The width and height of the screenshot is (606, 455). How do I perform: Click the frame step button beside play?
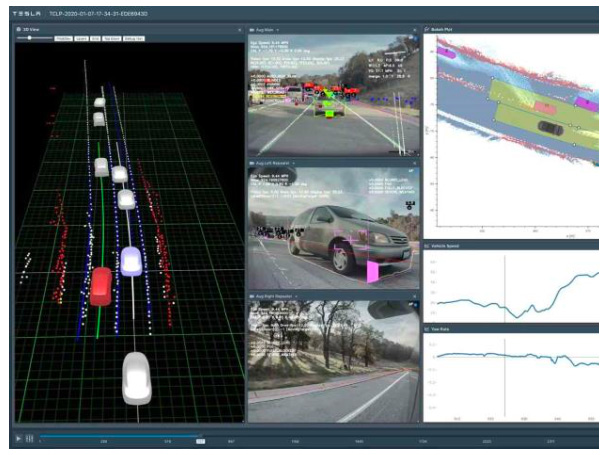tap(30, 439)
